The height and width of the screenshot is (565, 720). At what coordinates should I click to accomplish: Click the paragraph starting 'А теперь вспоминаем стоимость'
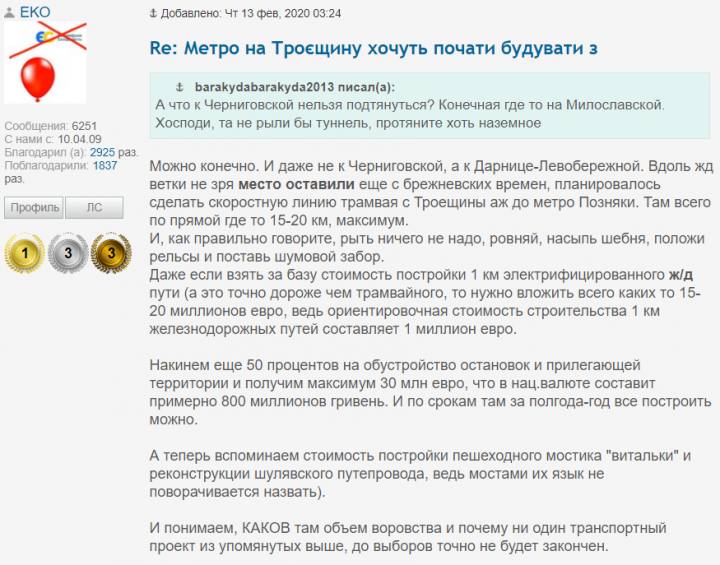click(x=420, y=474)
